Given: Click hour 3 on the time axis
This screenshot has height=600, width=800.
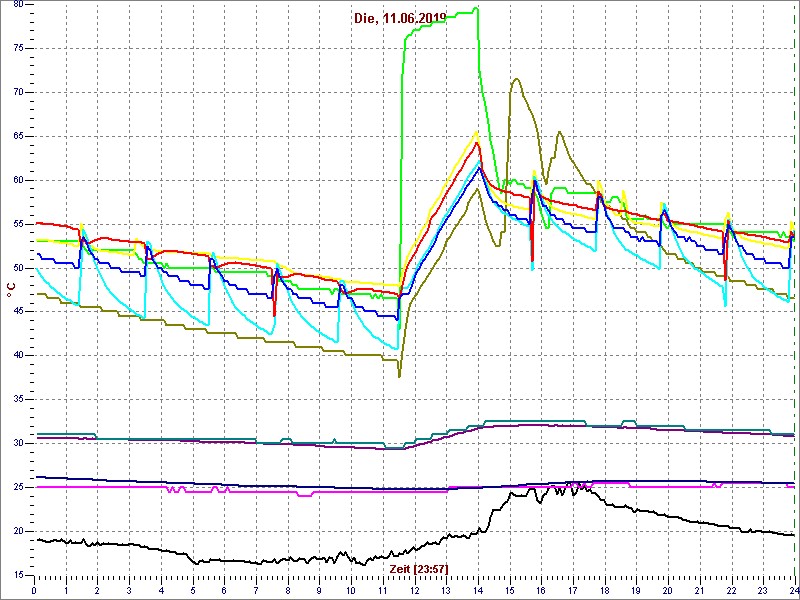Looking at the screenshot, I should (x=129, y=591).
